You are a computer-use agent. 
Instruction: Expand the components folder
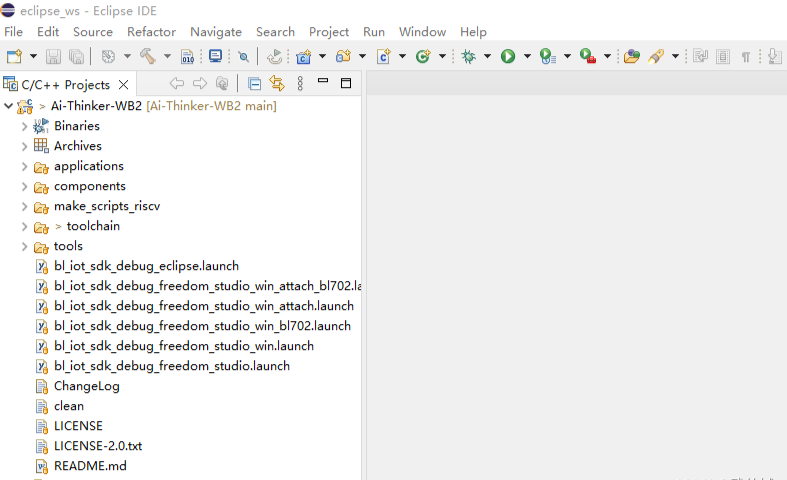[x=24, y=186]
